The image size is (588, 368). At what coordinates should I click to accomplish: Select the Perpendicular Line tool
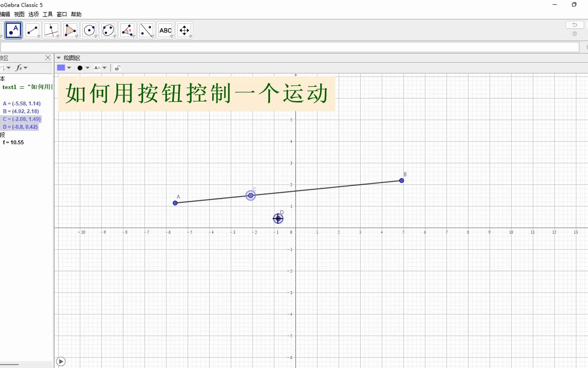pos(51,30)
